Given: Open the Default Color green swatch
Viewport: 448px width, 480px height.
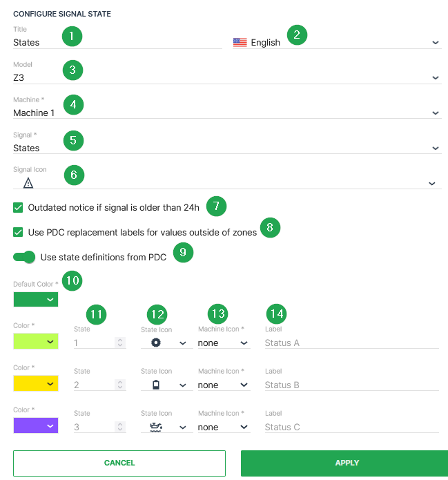Looking at the screenshot, I should tap(36, 299).
